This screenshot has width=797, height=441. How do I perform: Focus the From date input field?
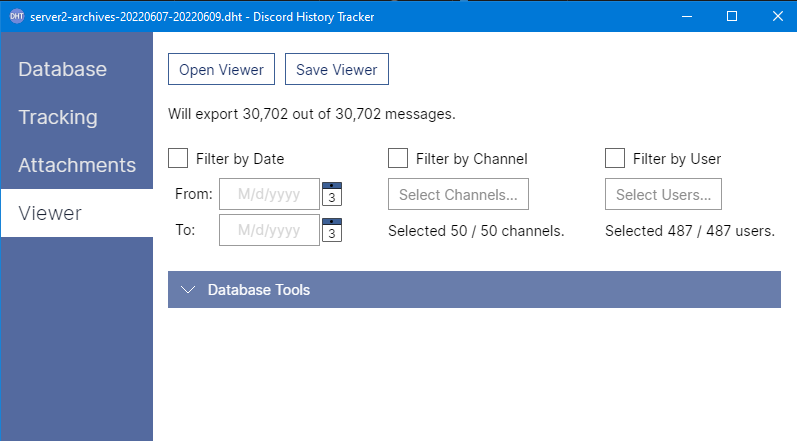click(x=269, y=194)
